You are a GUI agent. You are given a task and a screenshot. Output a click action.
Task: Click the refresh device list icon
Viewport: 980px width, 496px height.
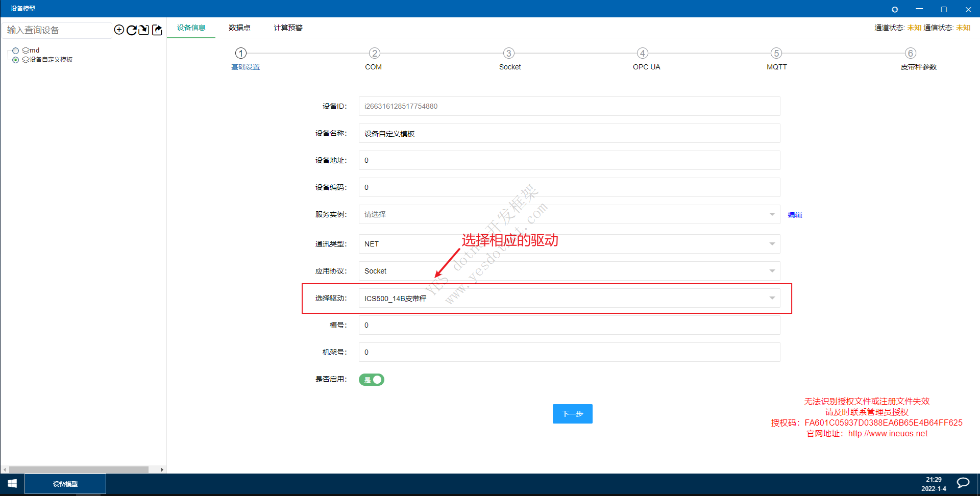(132, 30)
